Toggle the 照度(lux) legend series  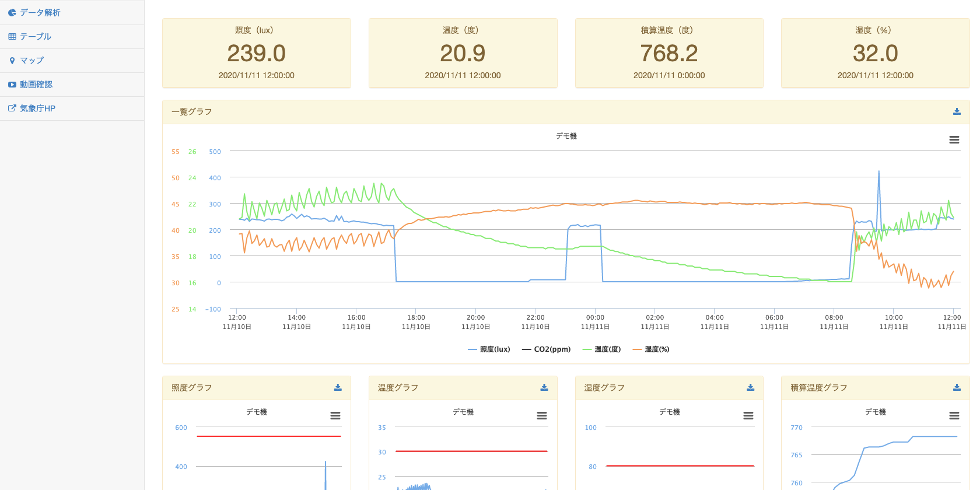pos(489,349)
